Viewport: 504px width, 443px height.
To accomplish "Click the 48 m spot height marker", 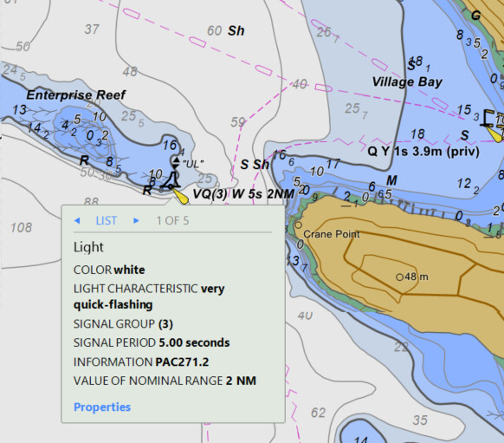I will 399,277.
